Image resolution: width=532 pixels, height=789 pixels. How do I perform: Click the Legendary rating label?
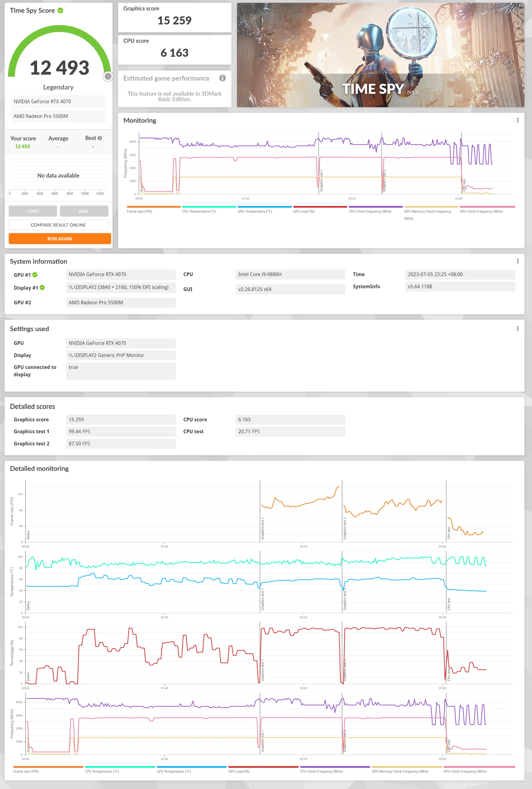(58, 87)
